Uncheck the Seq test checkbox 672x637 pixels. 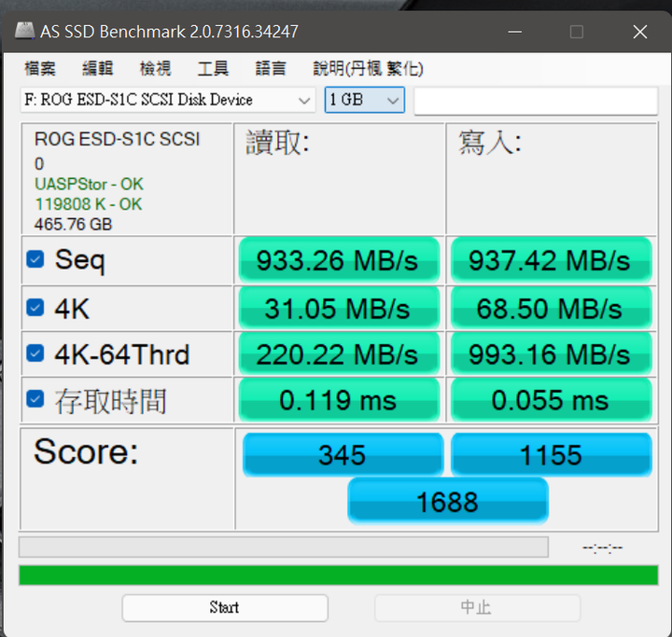(x=35, y=259)
